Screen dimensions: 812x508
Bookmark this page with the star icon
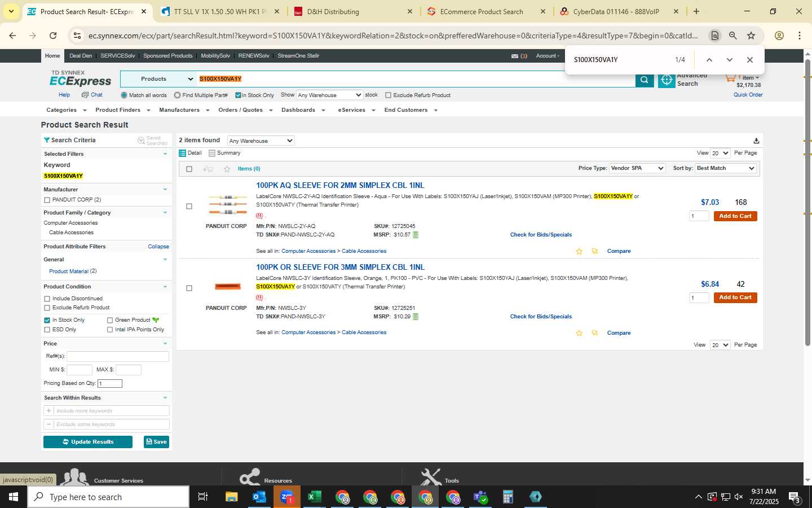point(751,36)
